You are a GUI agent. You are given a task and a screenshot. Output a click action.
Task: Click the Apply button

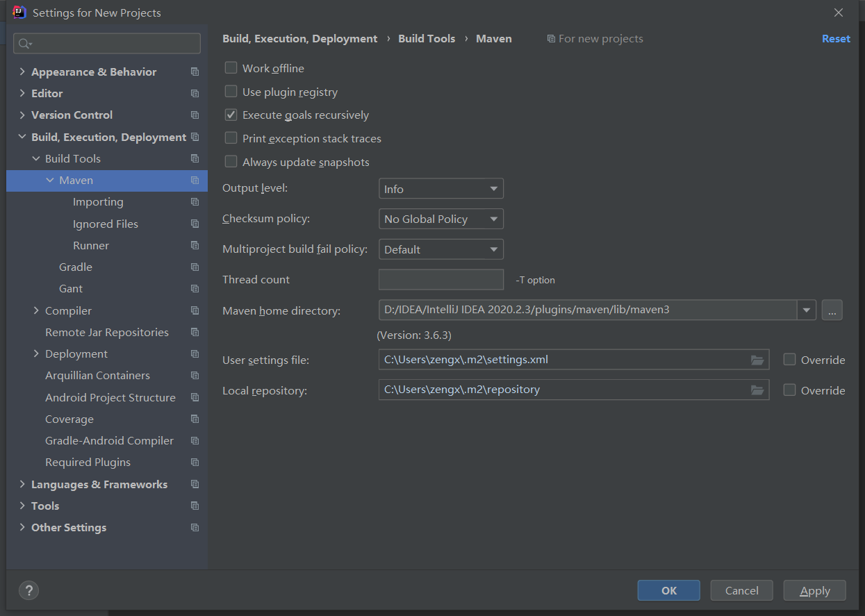815,590
